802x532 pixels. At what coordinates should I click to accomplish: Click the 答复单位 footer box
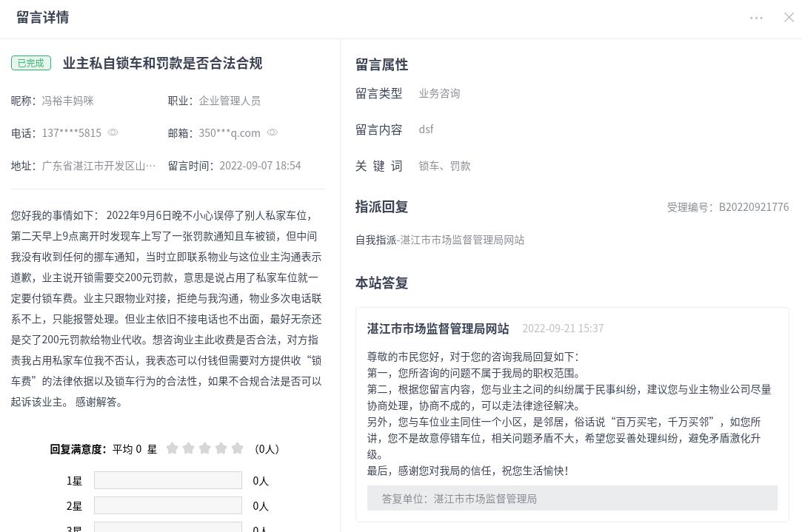[572, 498]
